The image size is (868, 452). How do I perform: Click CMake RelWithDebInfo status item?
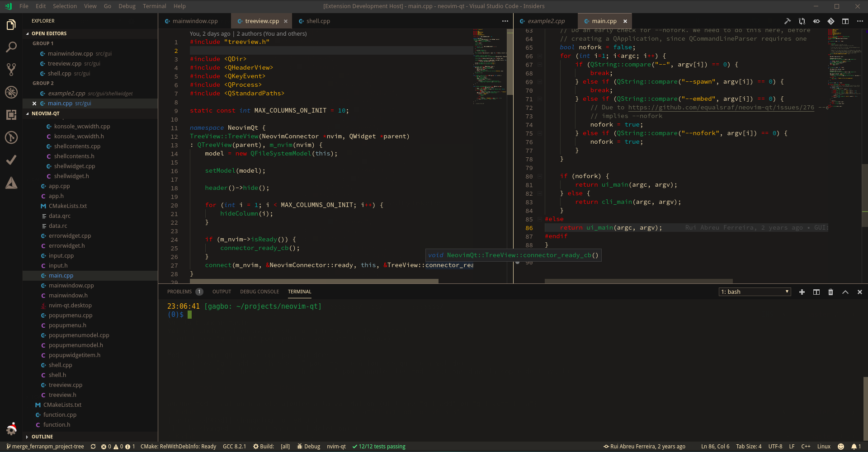179,447
